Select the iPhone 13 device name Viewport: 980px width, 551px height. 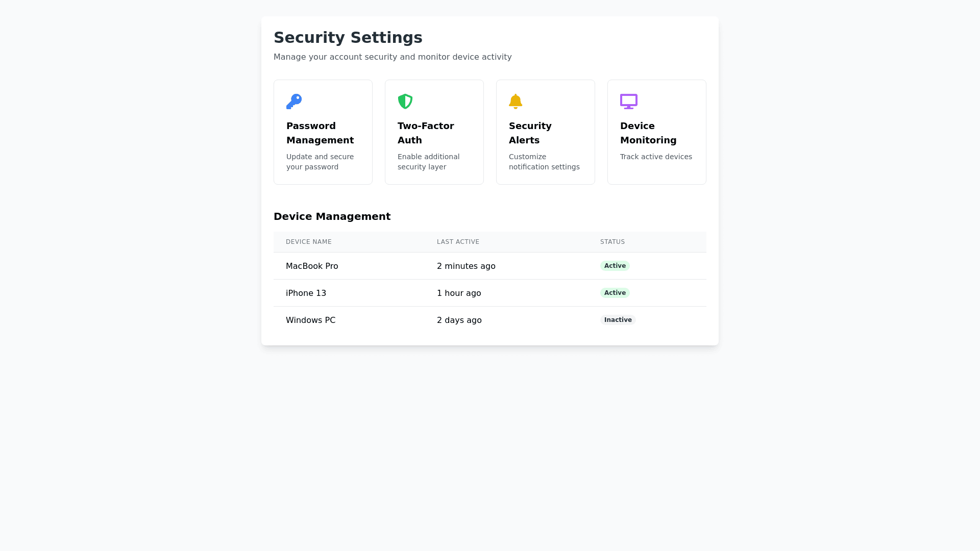click(x=306, y=293)
